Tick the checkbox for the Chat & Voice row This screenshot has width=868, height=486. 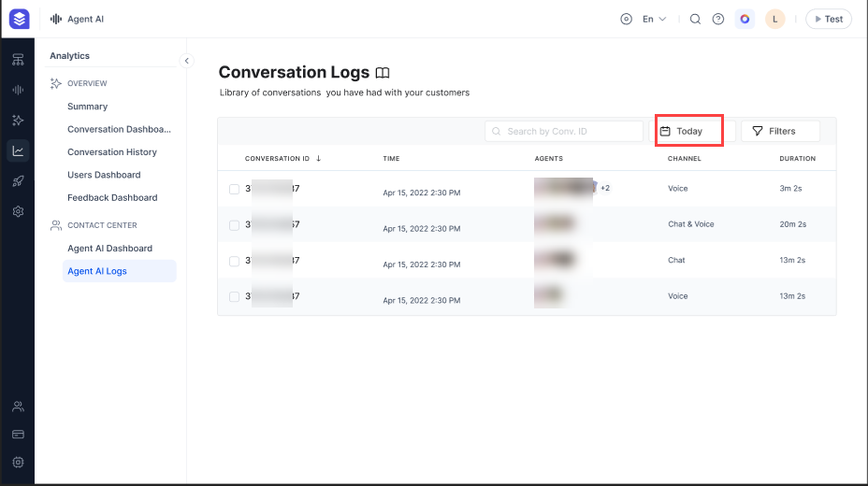click(x=234, y=225)
